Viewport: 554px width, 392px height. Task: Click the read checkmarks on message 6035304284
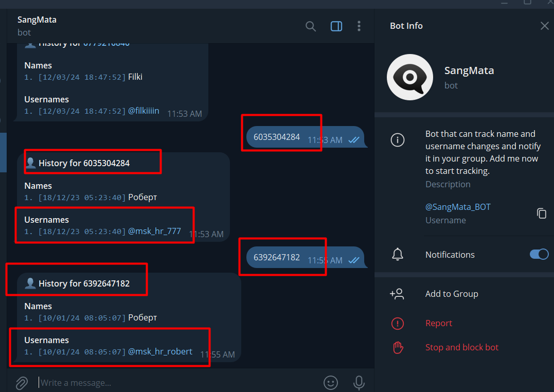coord(354,140)
